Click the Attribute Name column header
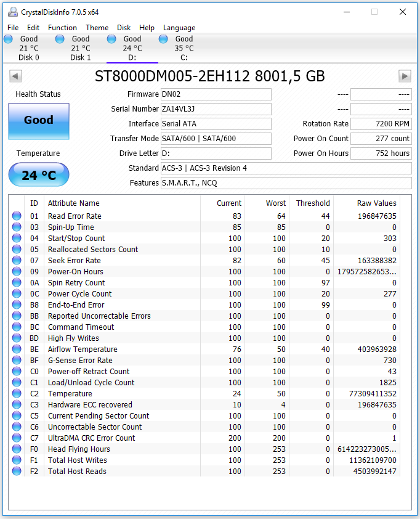The height and width of the screenshot is (519, 420). click(122, 203)
